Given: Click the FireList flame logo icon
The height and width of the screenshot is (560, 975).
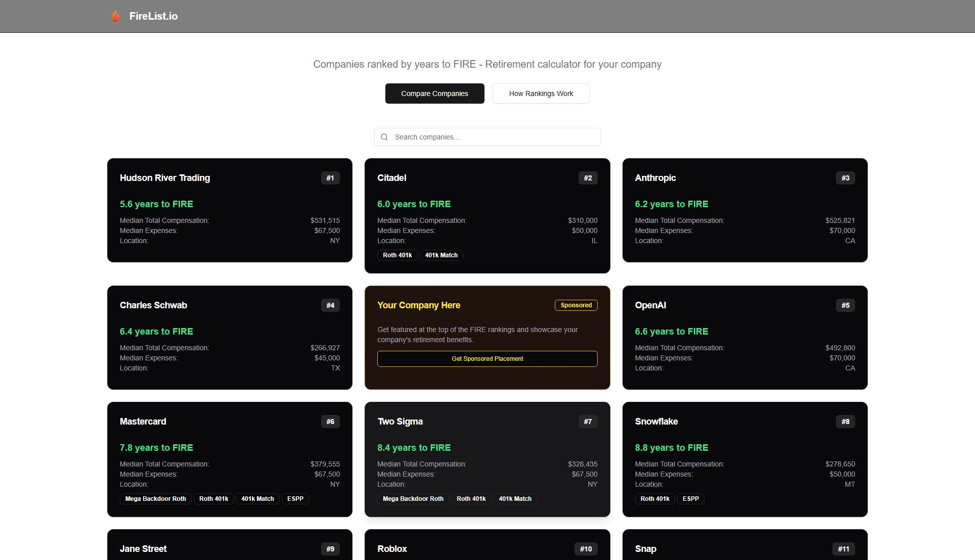Looking at the screenshot, I should click(115, 16).
